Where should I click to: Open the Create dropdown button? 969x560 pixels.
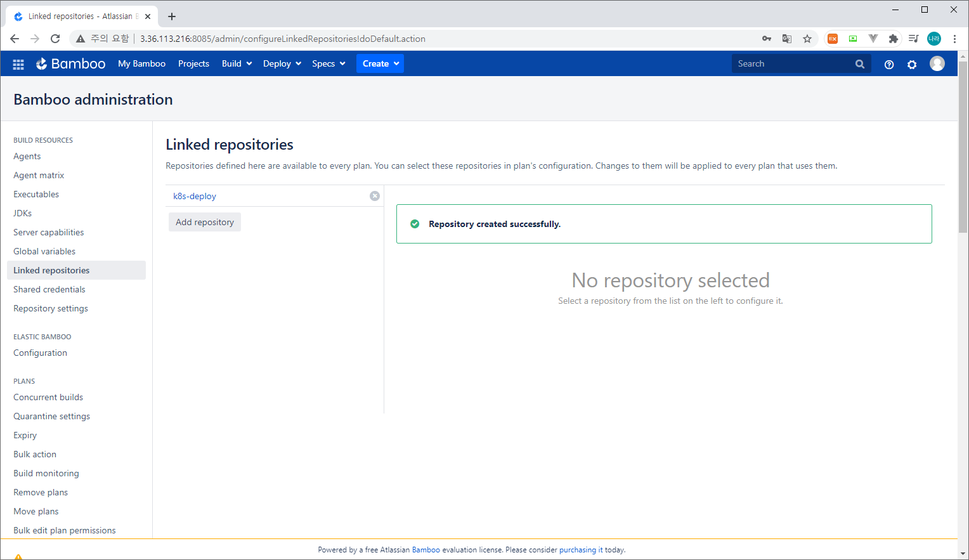tap(380, 63)
